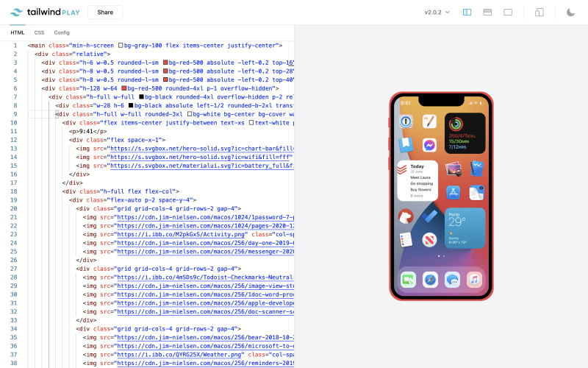Open the blue checklist document app icon
This screenshot has width=588, height=368.
pos(476,169)
